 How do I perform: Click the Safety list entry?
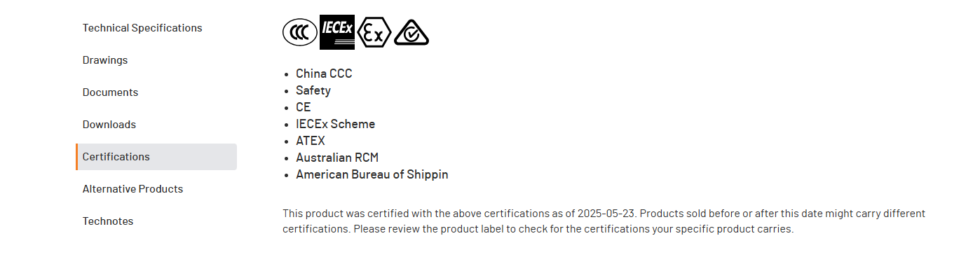click(x=313, y=90)
